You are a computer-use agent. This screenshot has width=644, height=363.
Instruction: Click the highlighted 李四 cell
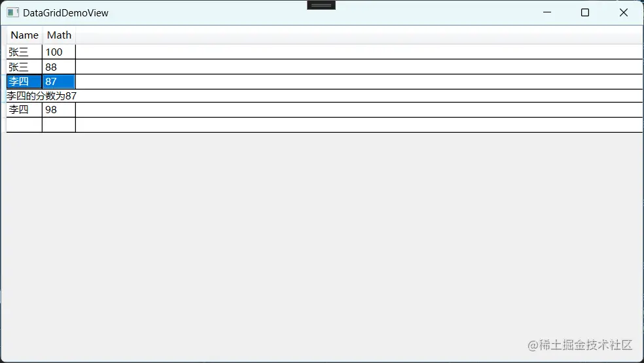24,82
